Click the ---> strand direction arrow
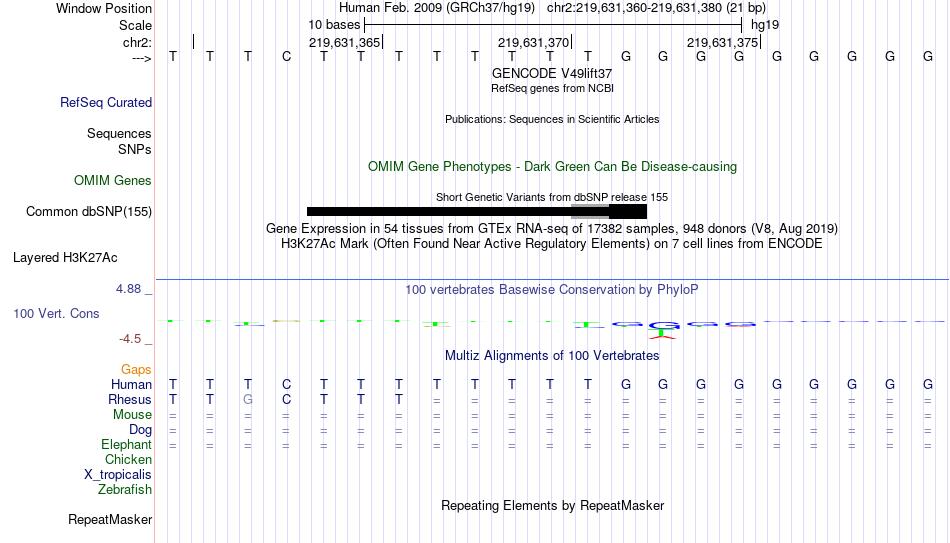 tap(142, 58)
